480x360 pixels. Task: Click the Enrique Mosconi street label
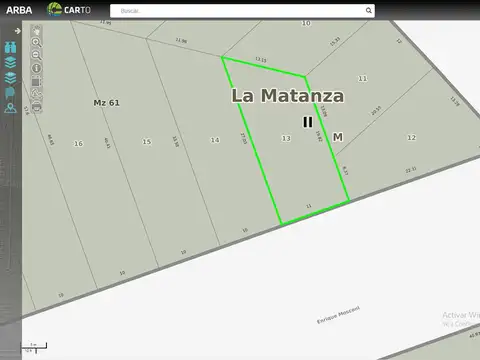(338, 315)
